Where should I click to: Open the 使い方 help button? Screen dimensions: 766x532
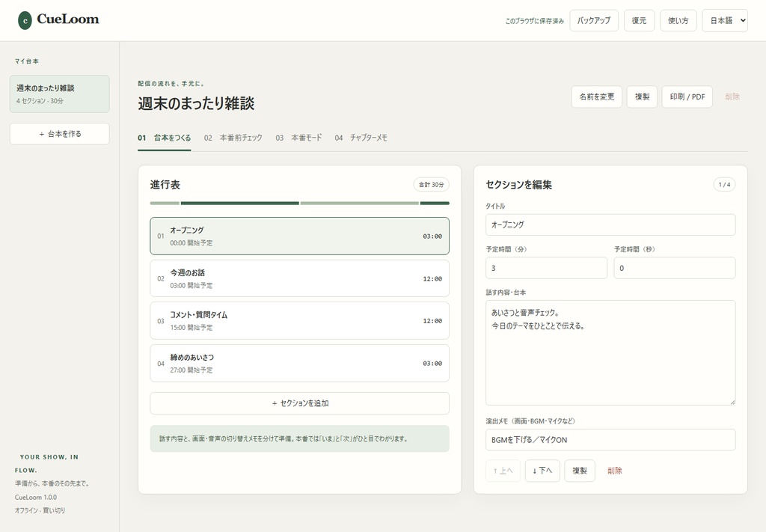(678, 20)
